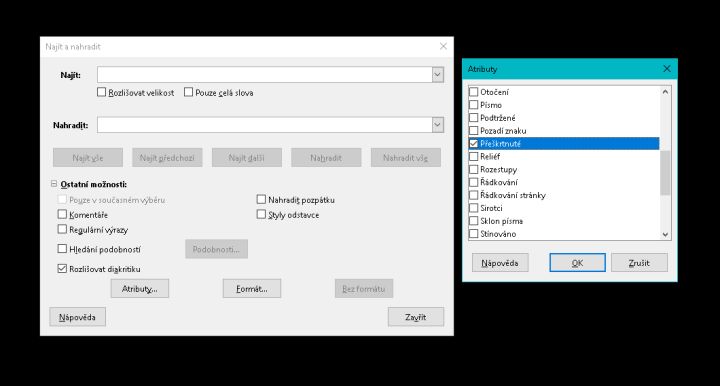Click the attribute list scrollbar thumb
Screen dimensions: 720x386
click(665, 173)
